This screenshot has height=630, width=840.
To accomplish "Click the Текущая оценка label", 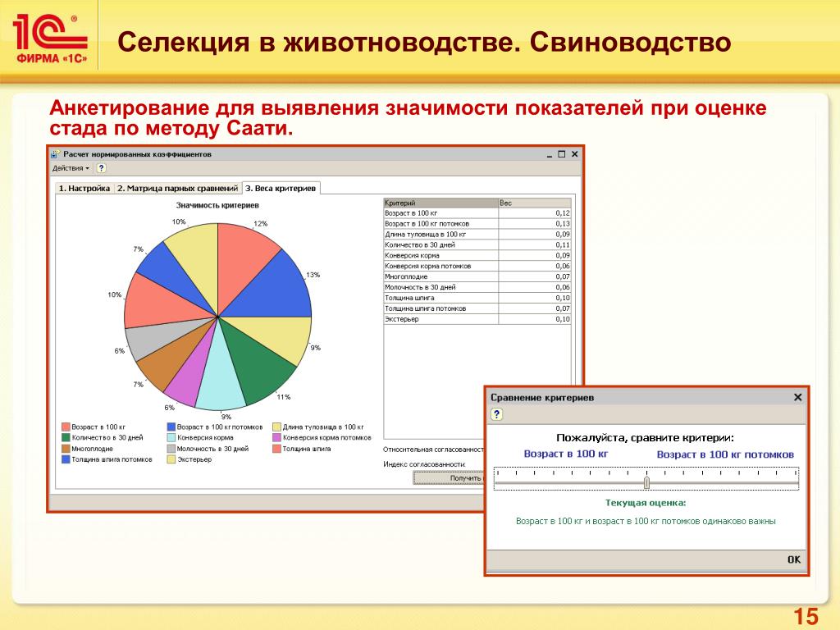I will point(646,503).
